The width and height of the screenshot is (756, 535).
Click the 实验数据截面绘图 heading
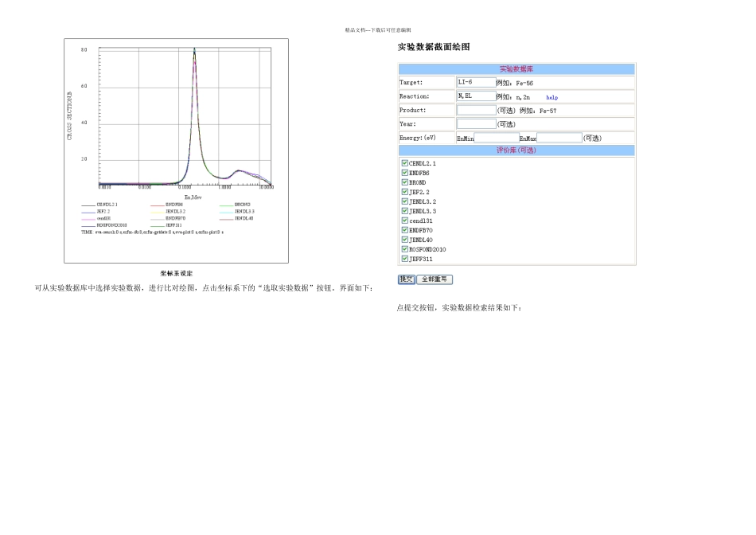434,47
